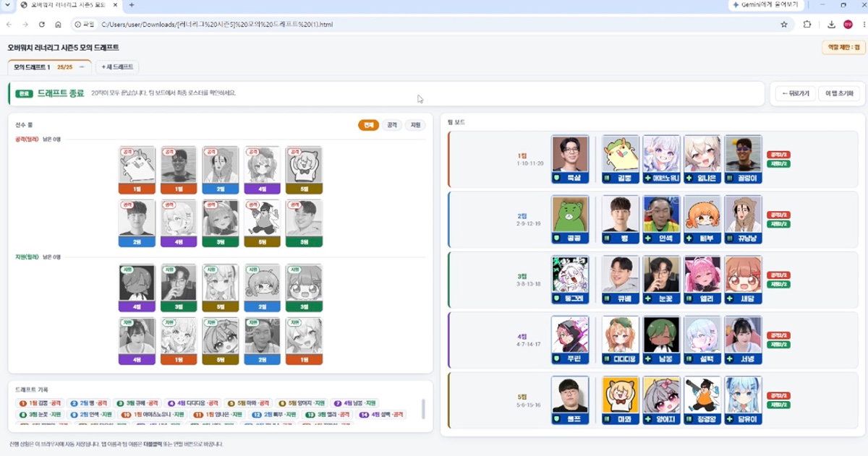
Task: Click the 뒤로가기 (go back) button
Action: (x=796, y=93)
